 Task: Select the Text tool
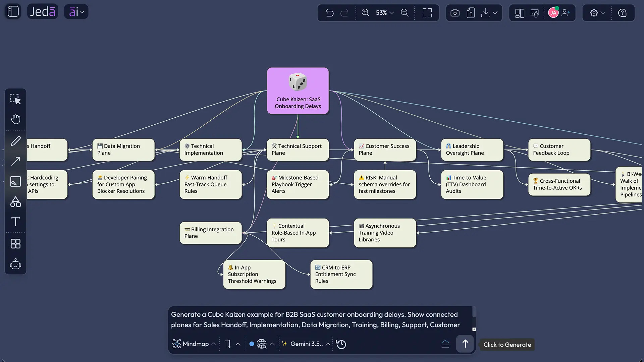(15, 222)
